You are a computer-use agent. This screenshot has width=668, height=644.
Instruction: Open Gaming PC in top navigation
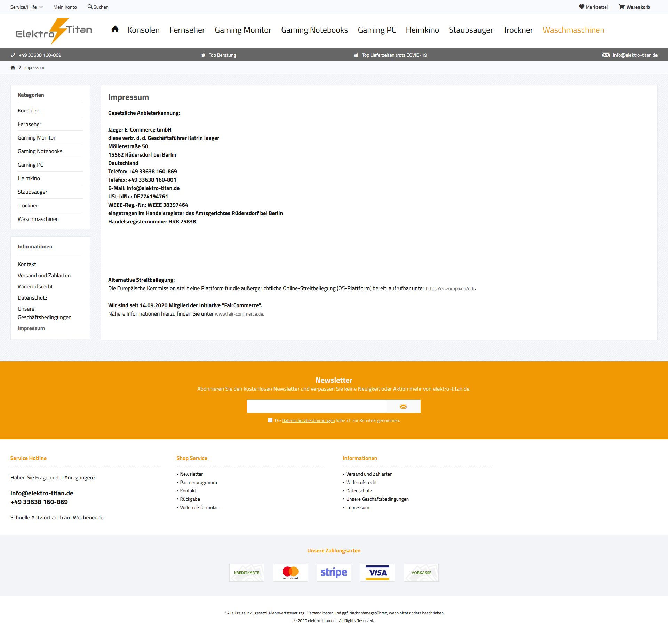[x=377, y=30]
